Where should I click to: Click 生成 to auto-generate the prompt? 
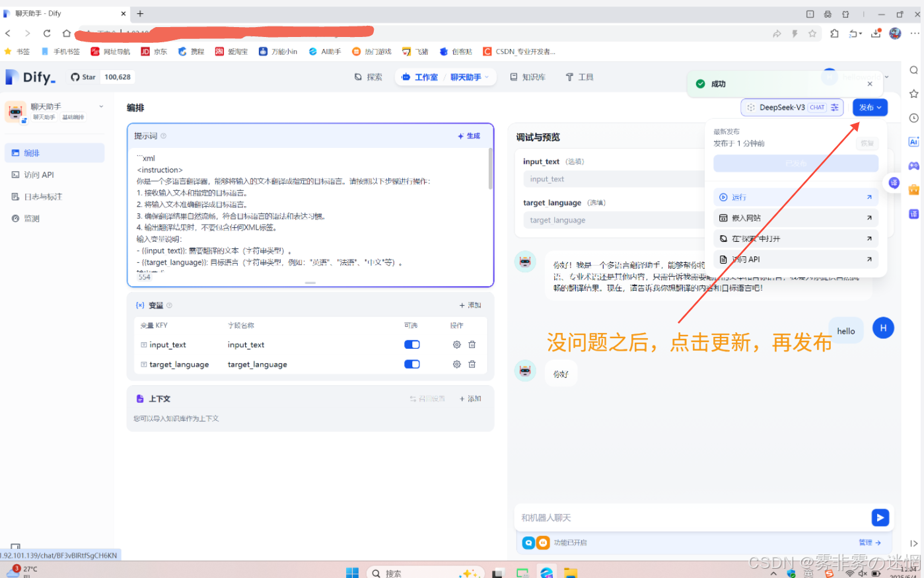(x=469, y=136)
